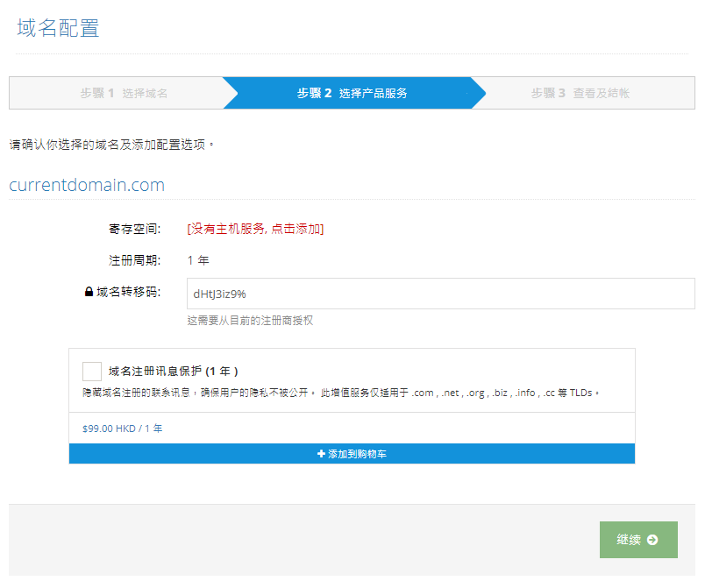
Task: Enable the 域名注册讯息保护 checkbox
Action: pyautogui.click(x=91, y=371)
